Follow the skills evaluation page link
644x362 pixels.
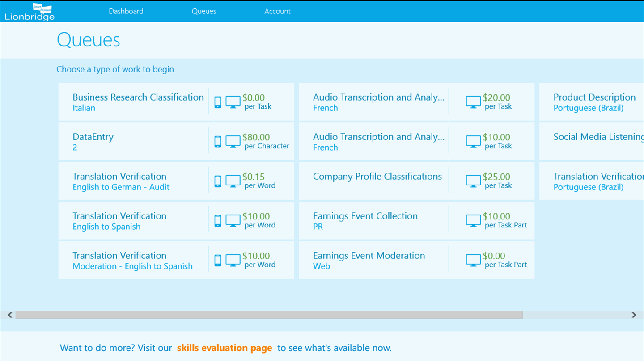click(225, 348)
